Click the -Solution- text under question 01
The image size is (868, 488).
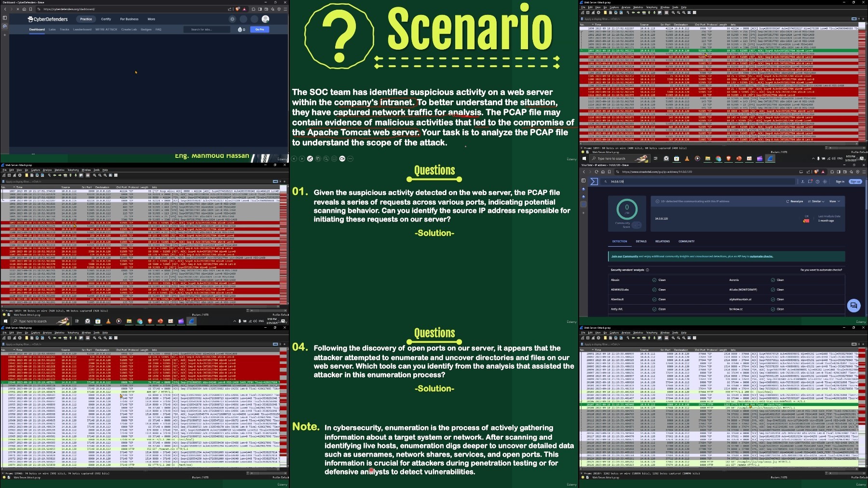pos(434,233)
